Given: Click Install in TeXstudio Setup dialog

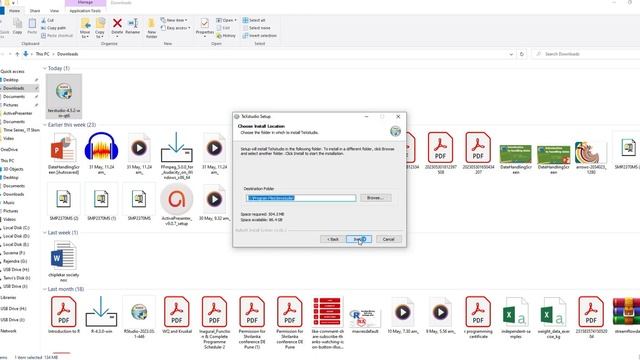Looking at the screenshot, I should pos(359,239).
